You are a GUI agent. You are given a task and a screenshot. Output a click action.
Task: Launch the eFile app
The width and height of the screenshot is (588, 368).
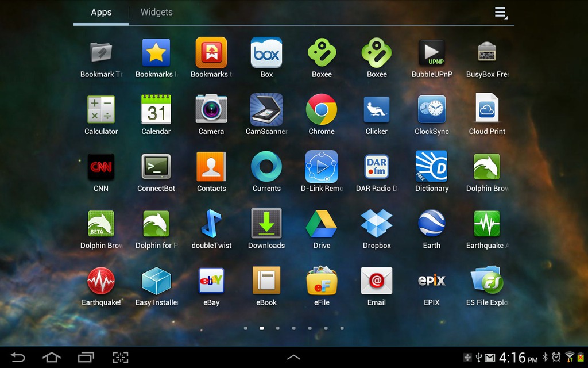click(x=322, y=281)
